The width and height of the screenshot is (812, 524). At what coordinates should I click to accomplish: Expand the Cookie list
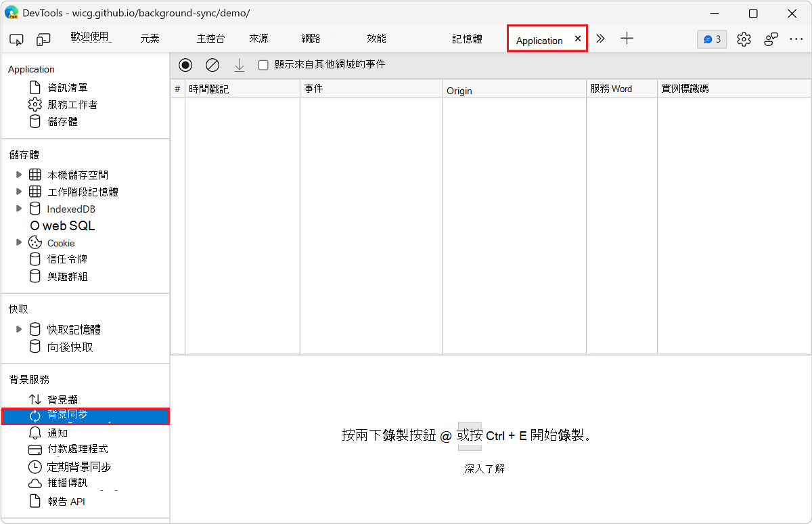19,242
